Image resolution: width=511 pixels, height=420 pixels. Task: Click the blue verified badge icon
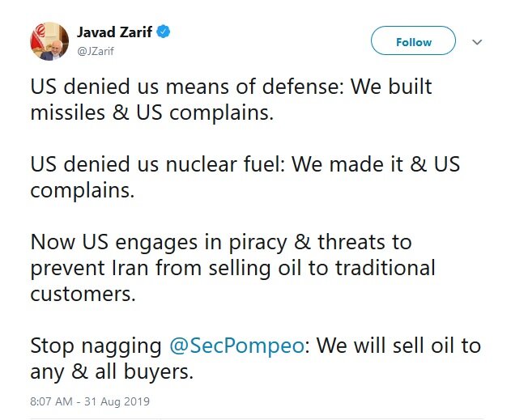tap(164, 33)
